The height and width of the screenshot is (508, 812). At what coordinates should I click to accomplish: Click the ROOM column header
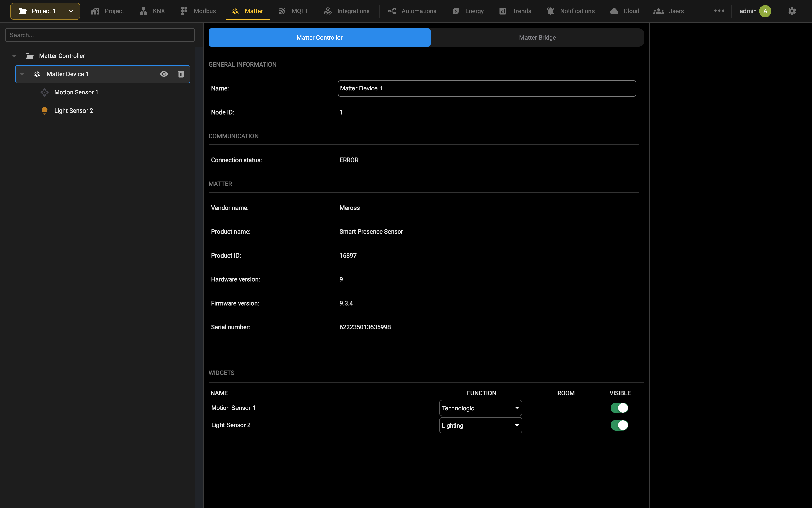[x=566, y=393]
